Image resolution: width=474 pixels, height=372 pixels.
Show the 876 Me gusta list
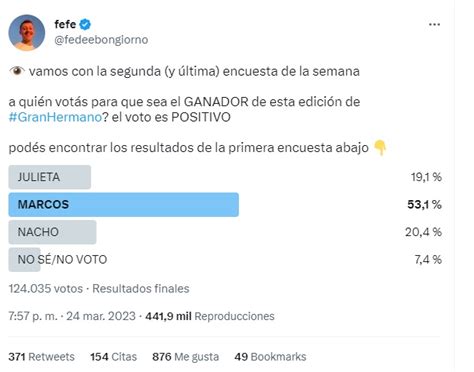coord(186,357)
